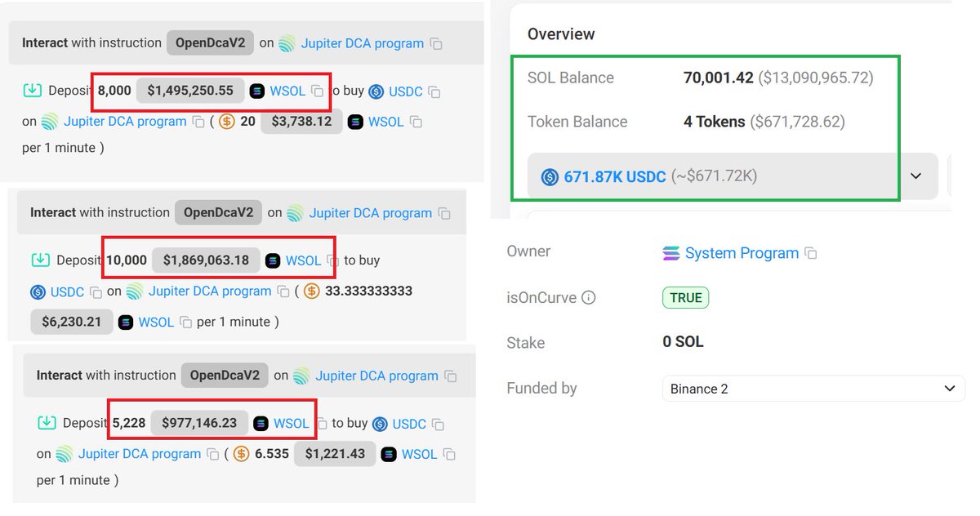Copy the WSOL address next to $3,738.12
980x516 pixels.
click(416, 122)
